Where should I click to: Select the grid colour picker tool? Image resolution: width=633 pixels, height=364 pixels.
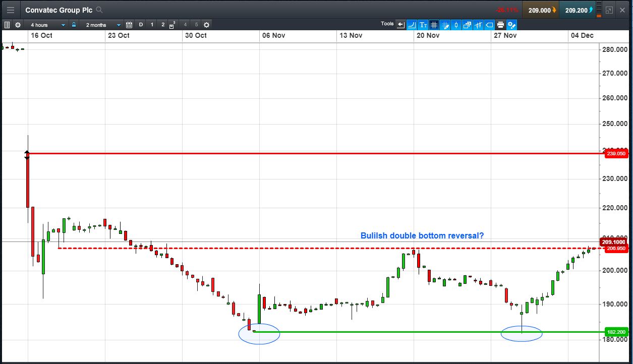point(445,25)
